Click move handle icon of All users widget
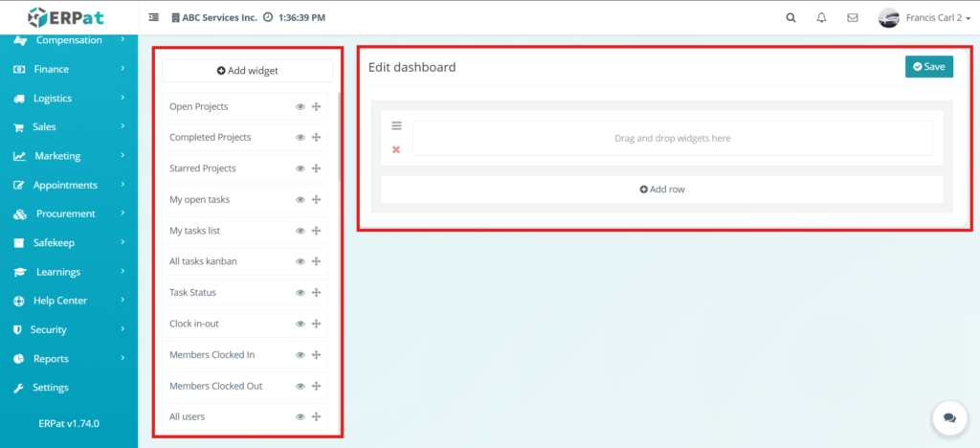 pyautogui.click(x=316, y=416)
